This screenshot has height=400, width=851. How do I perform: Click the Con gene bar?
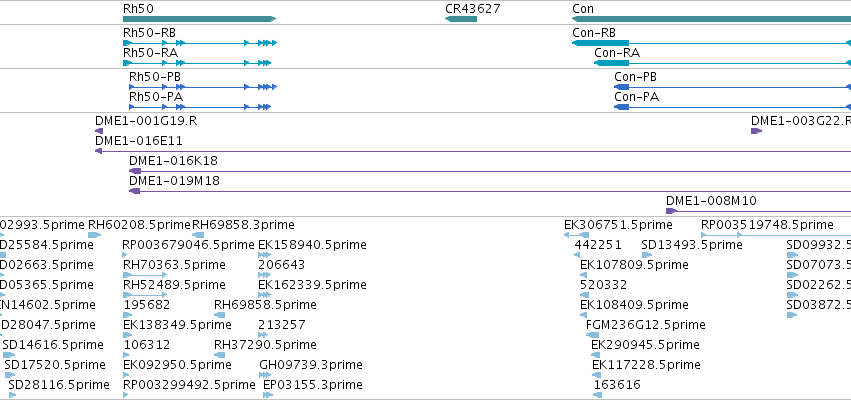click(712, 19)
